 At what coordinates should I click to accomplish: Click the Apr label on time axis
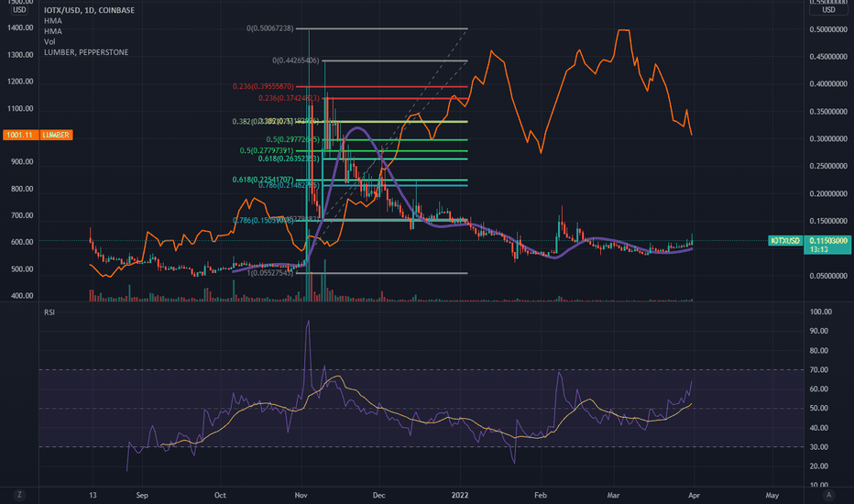[694, 495]
